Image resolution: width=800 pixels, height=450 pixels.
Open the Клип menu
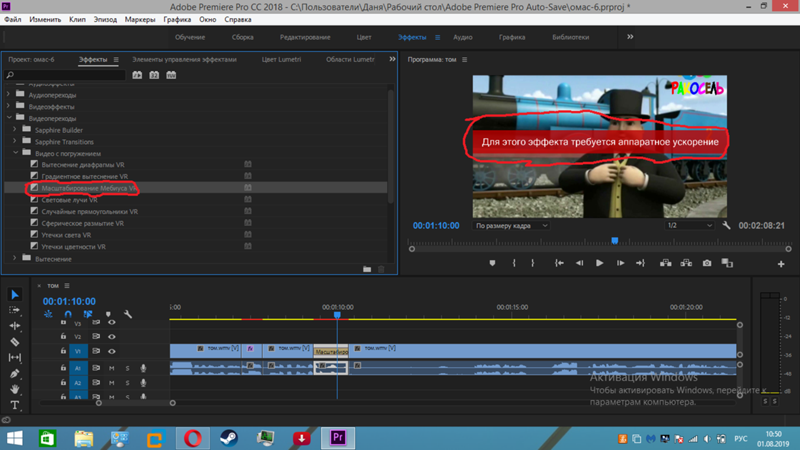point(77,19)
